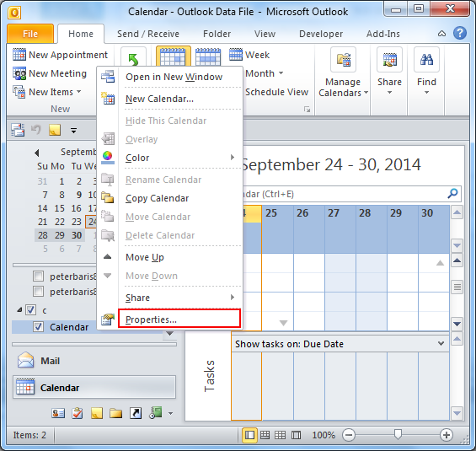Viewport: 476px width, 451px height.
Task: Open the Calendar navigation button
Action: pos(94,387)
